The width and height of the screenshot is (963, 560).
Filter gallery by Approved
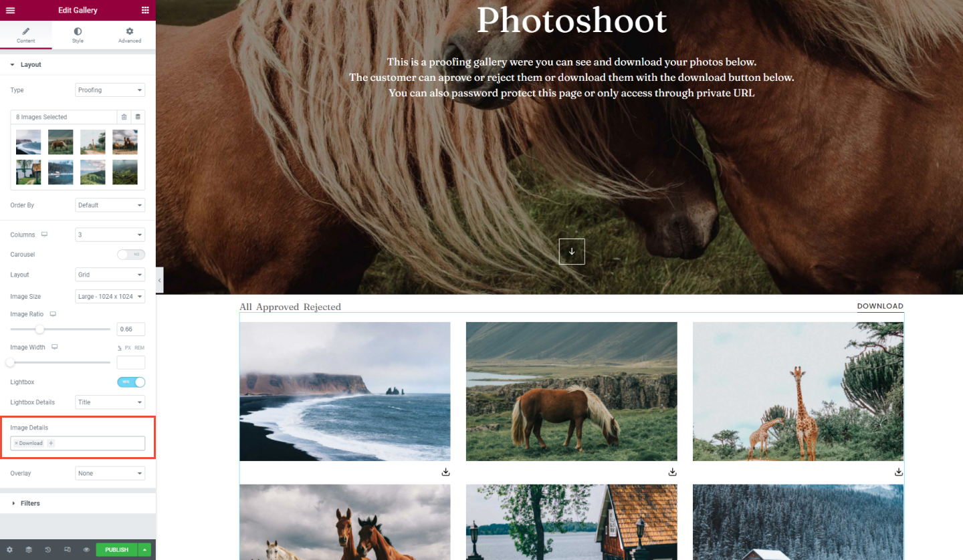point(278,307)
